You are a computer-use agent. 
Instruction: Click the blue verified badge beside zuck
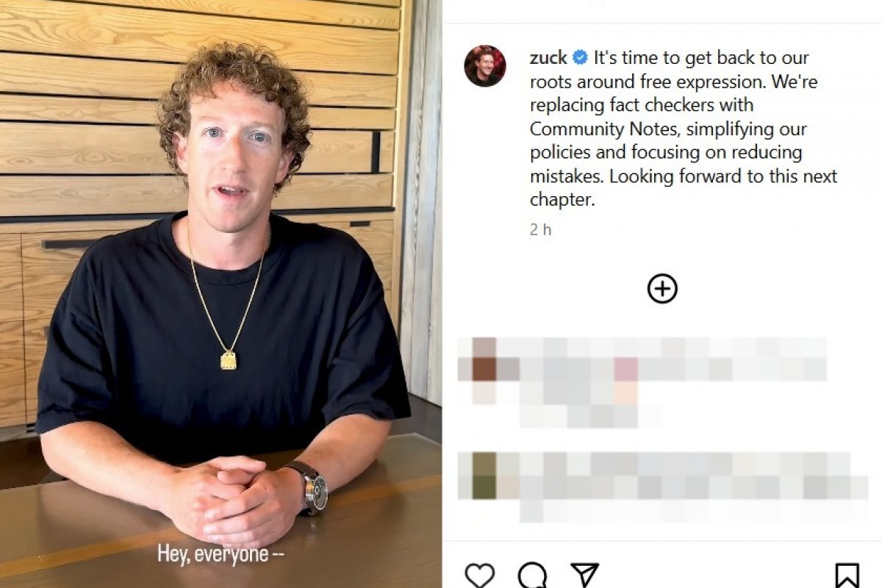(x=580, y=57)
